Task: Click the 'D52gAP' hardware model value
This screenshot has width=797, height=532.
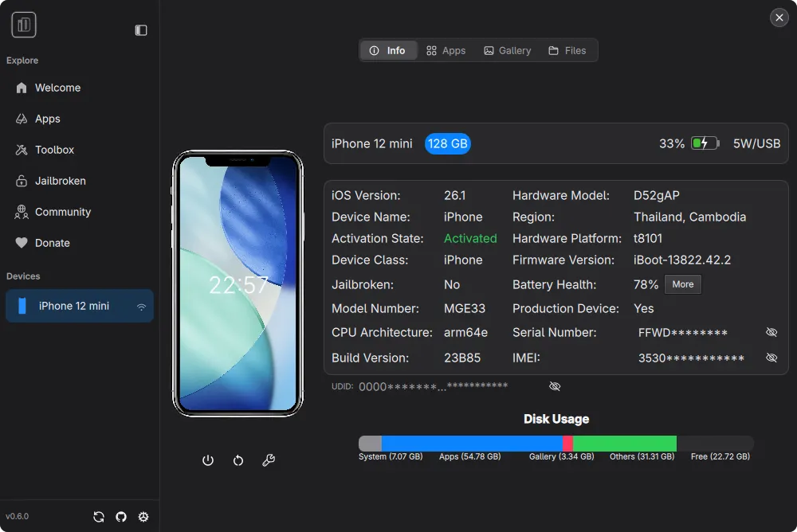Action: [656, 196]
